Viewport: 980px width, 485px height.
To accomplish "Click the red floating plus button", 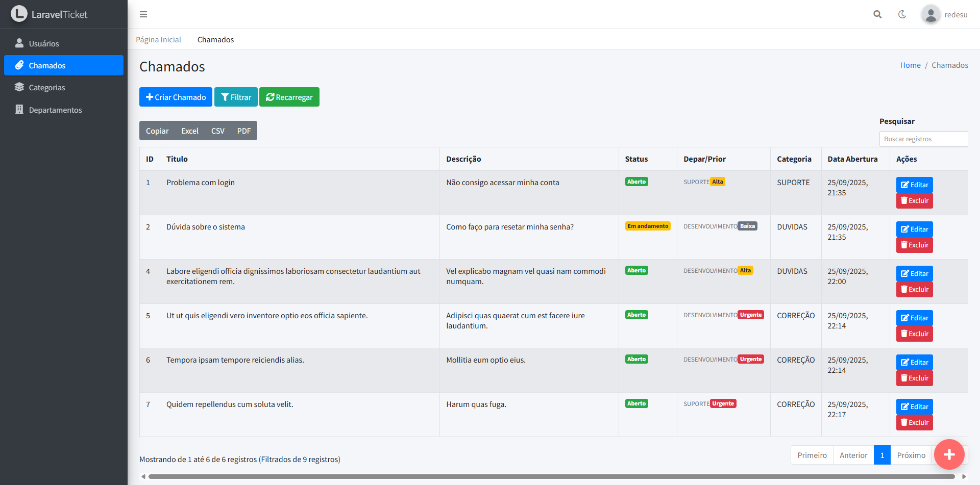I will click(x=949, y=454).
